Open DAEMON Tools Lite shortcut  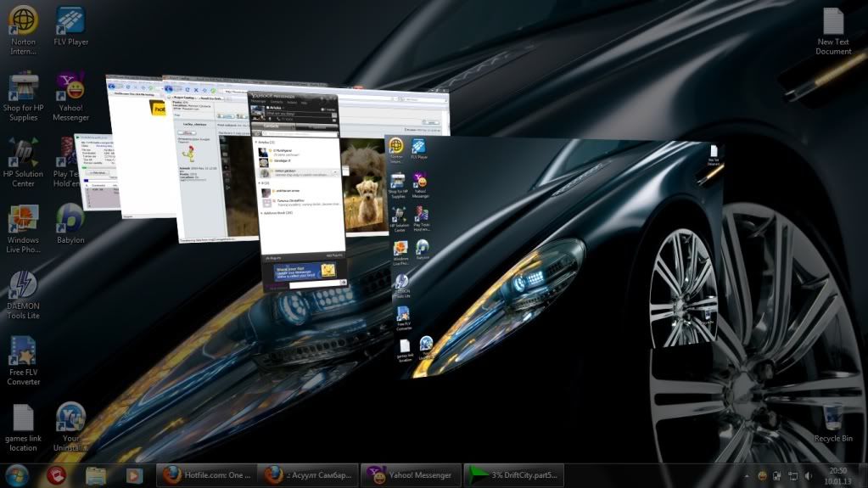23,285
